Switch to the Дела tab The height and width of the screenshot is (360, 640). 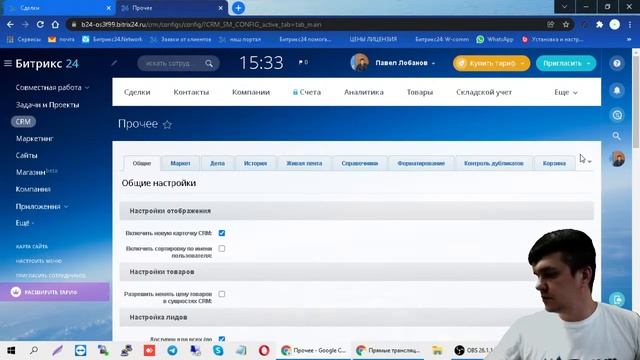[217, 163]
